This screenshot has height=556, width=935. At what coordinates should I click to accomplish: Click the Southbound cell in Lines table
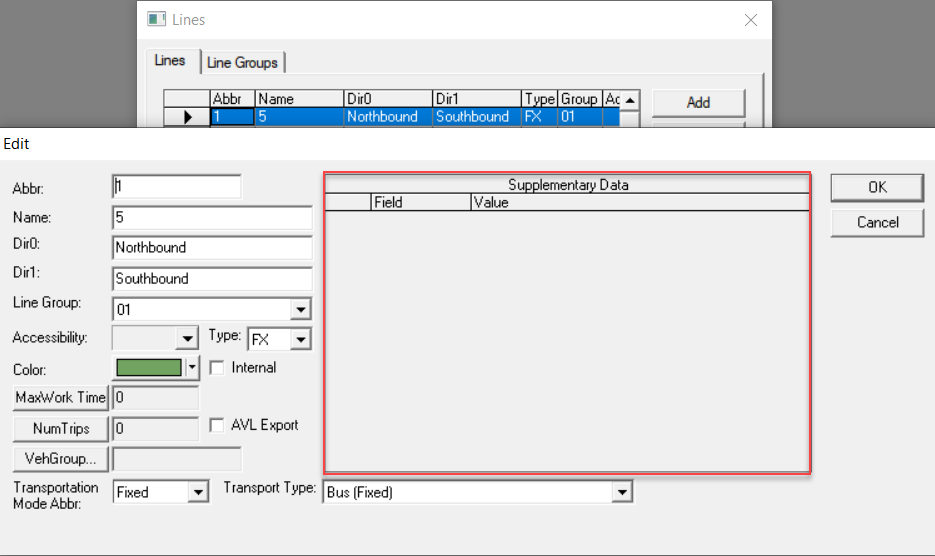(477, 117)
